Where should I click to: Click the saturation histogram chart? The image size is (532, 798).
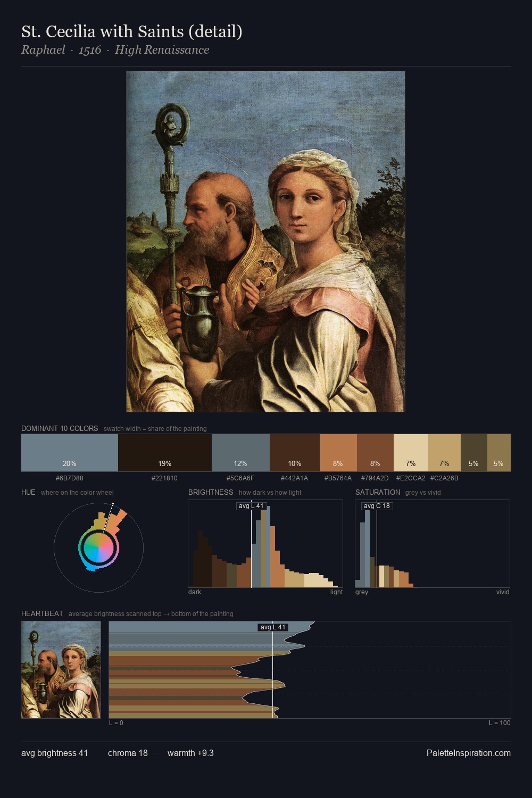[x=433, y=544]
